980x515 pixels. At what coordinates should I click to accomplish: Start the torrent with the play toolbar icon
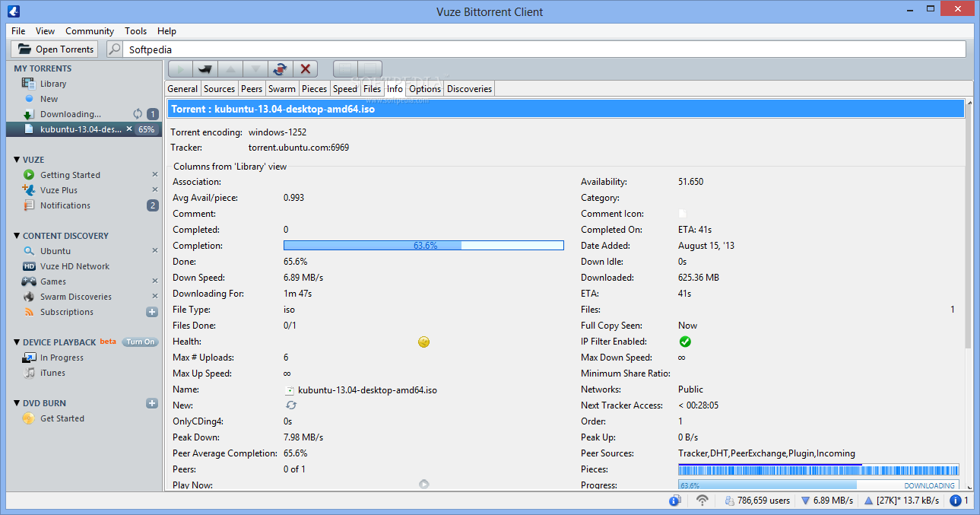click(x=180, y=69)
